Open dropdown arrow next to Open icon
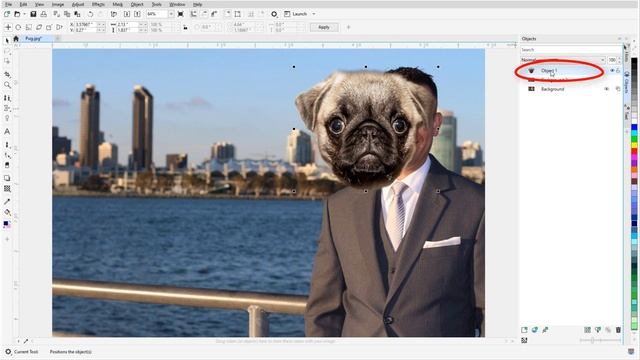 click(24, 14)
